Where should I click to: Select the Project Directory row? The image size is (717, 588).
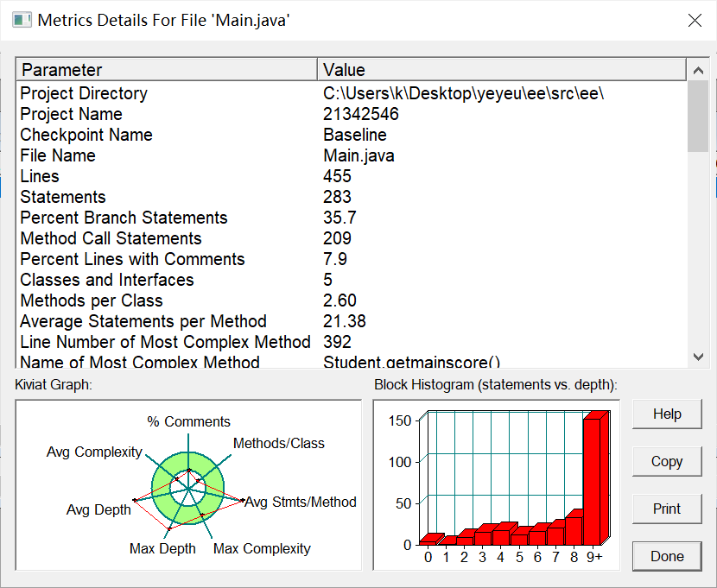352,93
